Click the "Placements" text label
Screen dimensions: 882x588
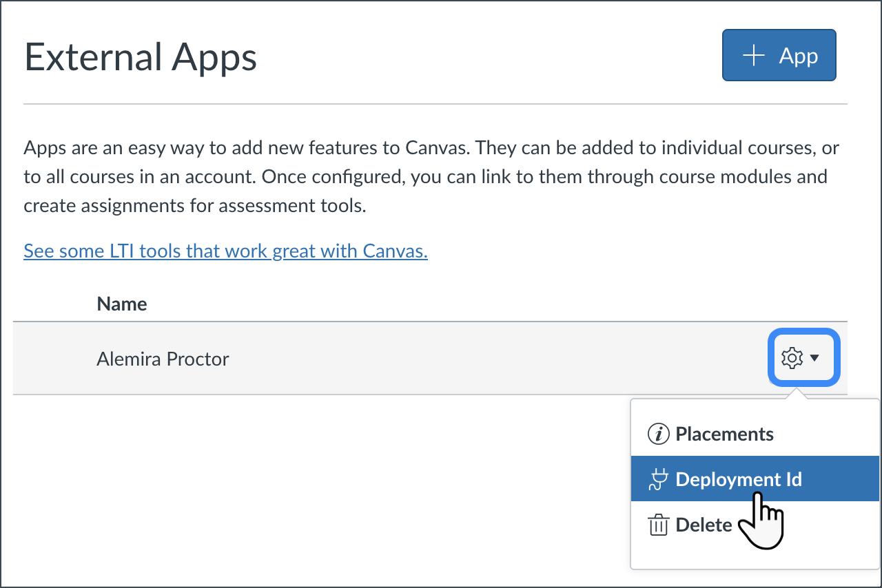point(724,434)
